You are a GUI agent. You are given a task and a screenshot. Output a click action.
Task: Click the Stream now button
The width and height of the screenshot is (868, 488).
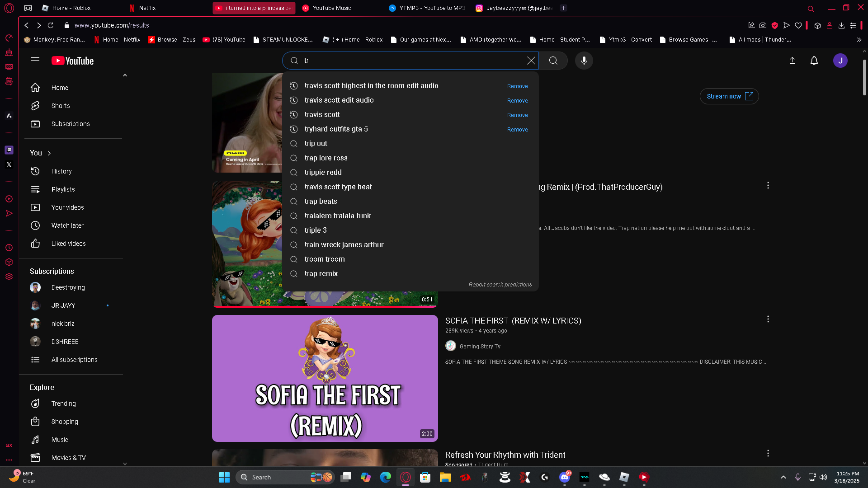729,96
